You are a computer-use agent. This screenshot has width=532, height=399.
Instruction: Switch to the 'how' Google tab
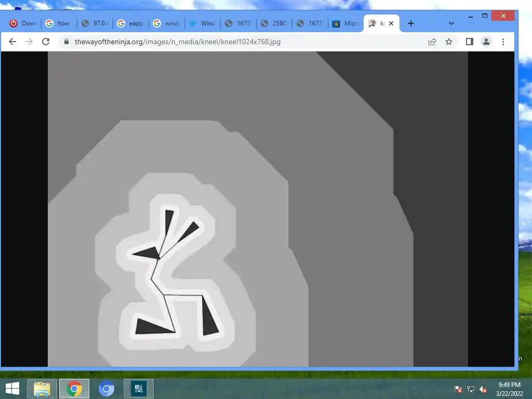click(x=59, y=23)
